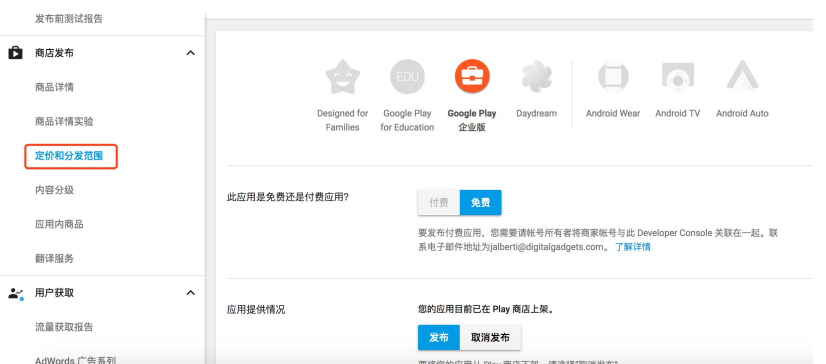Open 流量获取报告 in the sidebar
This screenshot has height=364, width=826.
pos(64,327)
